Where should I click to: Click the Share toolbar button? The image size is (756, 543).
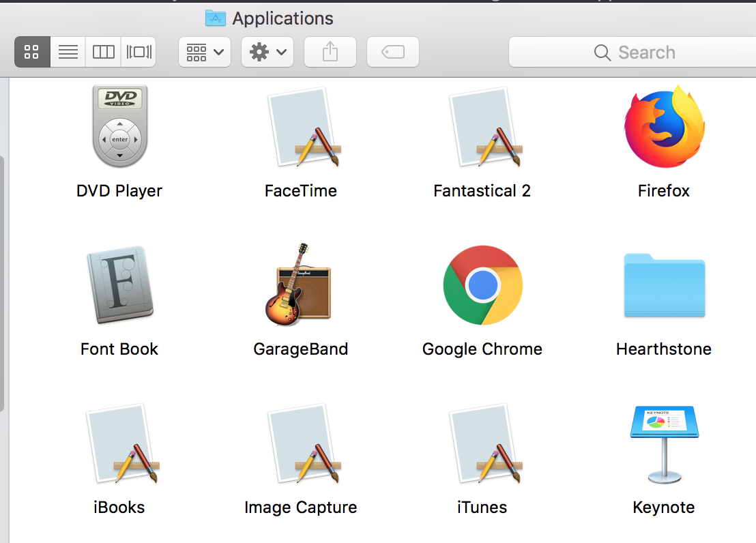coord(330,52)
